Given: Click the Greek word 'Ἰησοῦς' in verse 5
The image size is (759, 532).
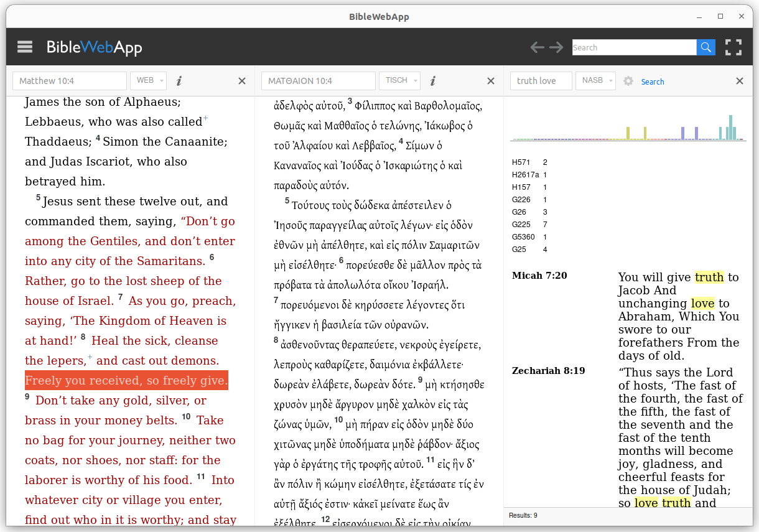Looking at the screenshot, I should 290,225.
